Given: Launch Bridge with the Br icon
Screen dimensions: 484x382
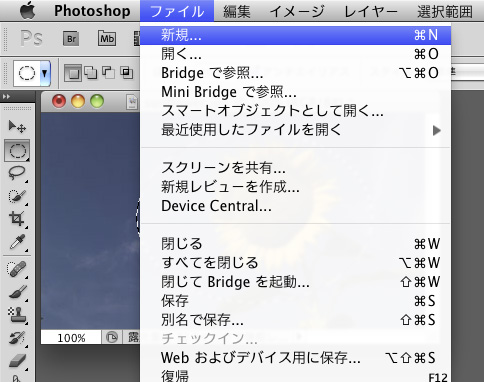Looking at the screenshot, I should 71,38.
